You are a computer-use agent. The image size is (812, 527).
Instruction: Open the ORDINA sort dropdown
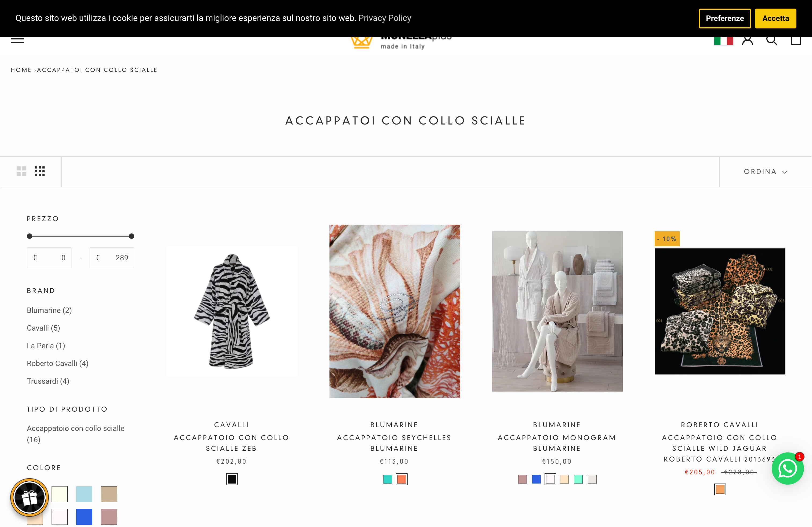(x=765, y=171)
